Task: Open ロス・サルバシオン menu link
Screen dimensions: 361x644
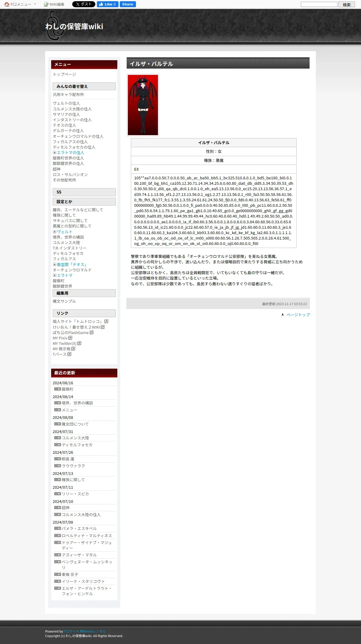Action: [70, 175]
